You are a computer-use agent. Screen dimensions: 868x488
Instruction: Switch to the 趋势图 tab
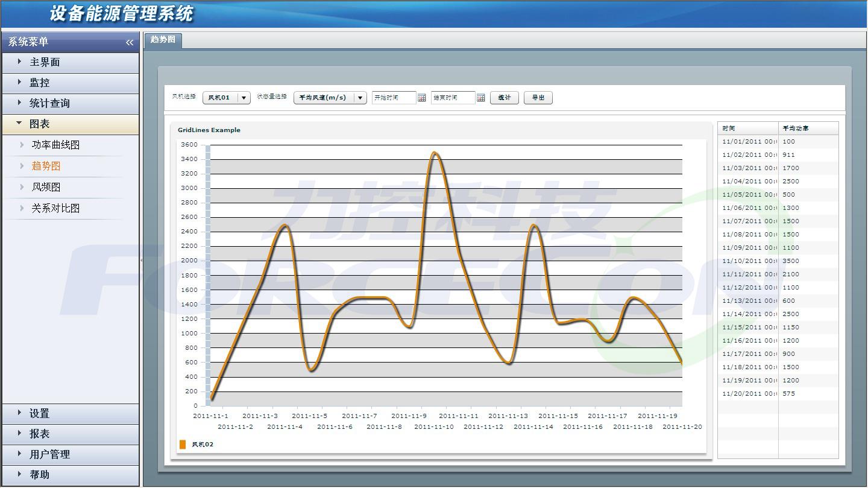163,40
